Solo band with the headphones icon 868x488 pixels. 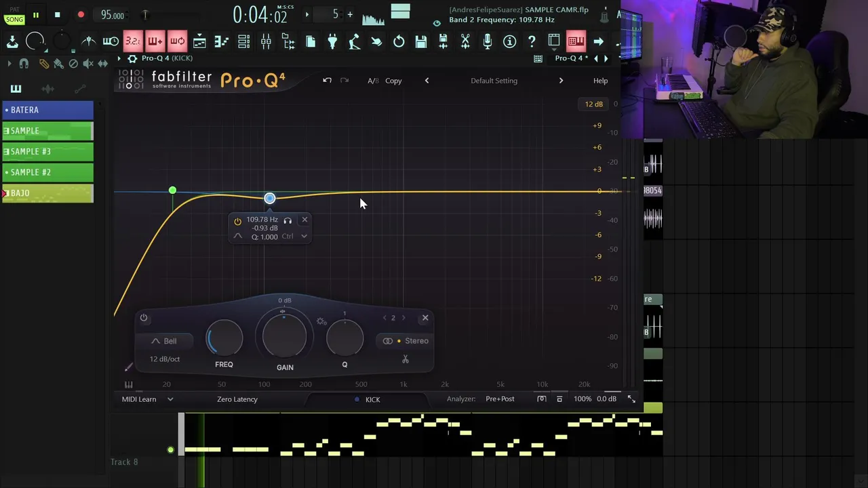288,220
